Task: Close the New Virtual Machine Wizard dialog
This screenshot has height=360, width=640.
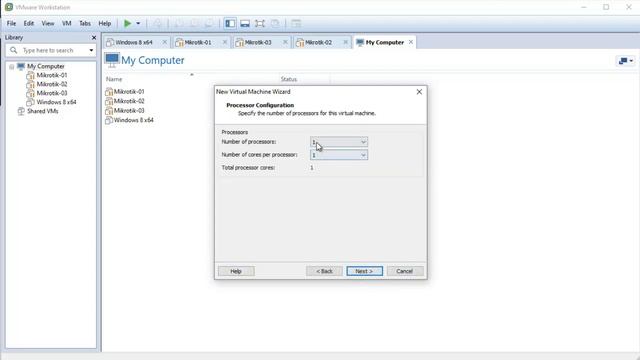Action: click(419, 92)
